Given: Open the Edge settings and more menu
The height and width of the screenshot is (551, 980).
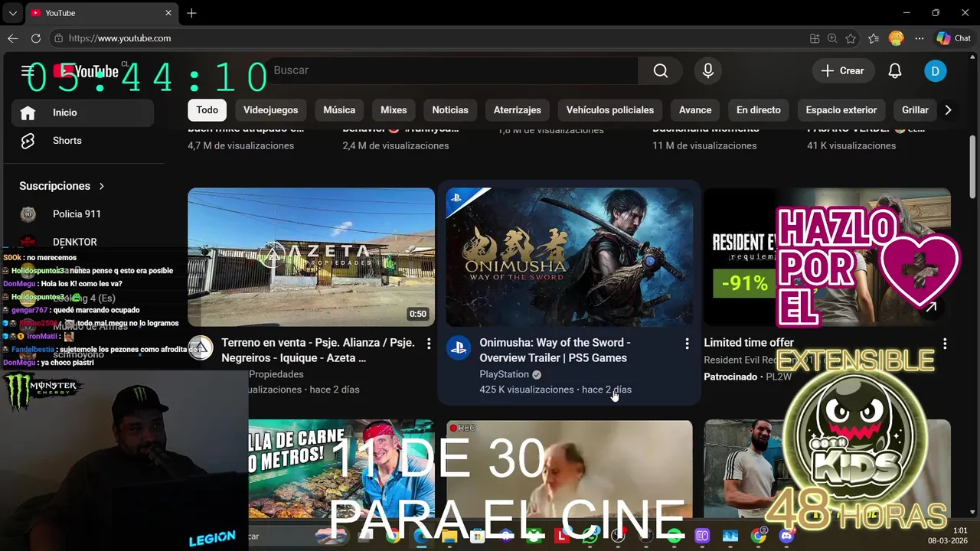Looking at the screenshot, I should tap(919, 38).
